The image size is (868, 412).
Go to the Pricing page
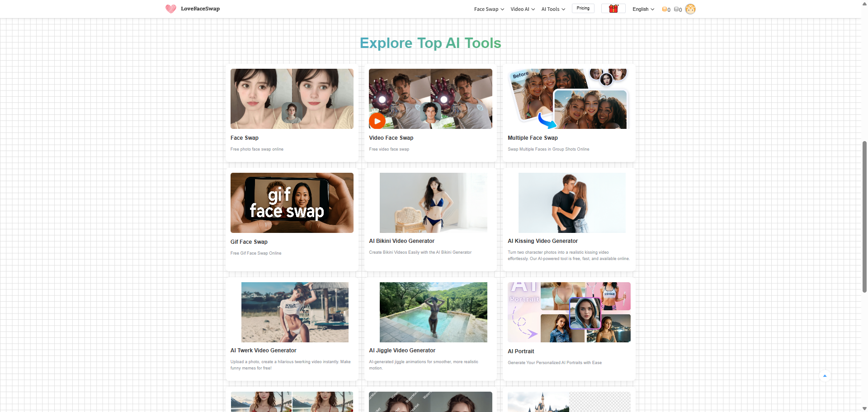coord(583,8)
